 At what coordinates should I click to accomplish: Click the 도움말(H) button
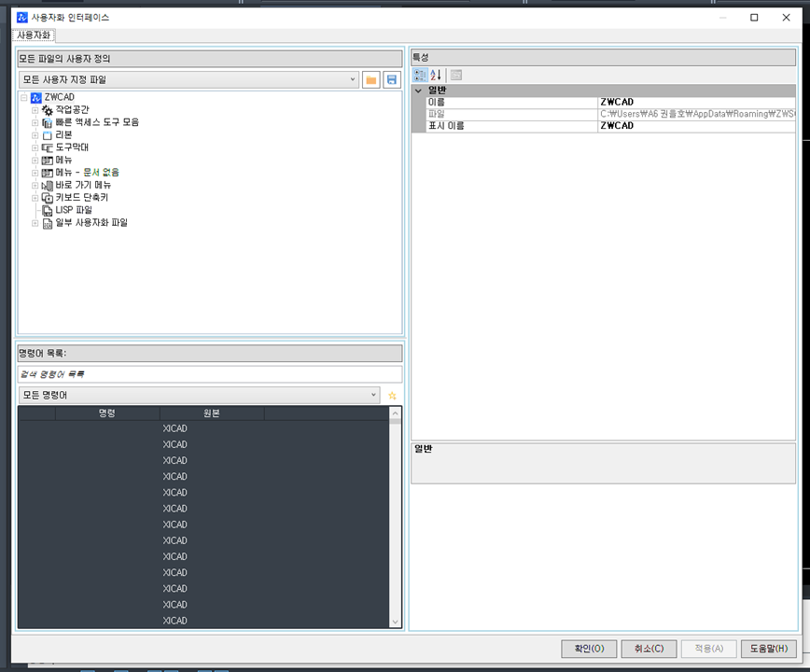pyautogui.click(x=769, y=649)
